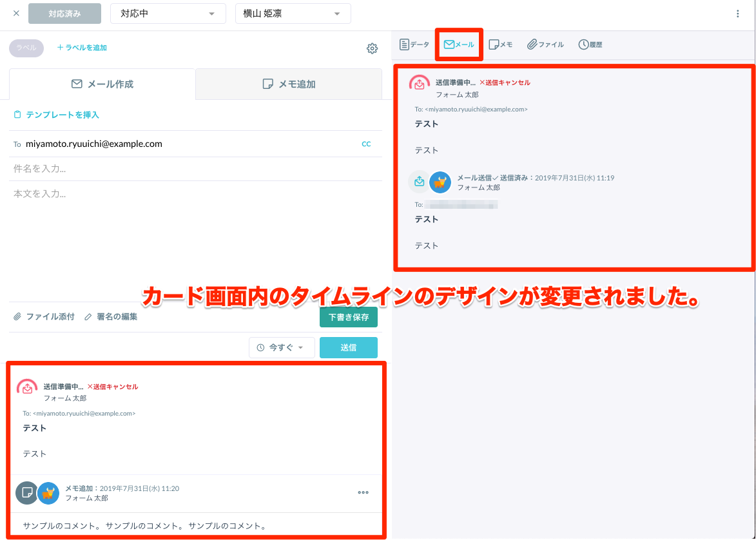Click the memo note icon in lower timeline
Image resolution: width=756 pixels, height=540 pixels.
click(x=26, y=492)
